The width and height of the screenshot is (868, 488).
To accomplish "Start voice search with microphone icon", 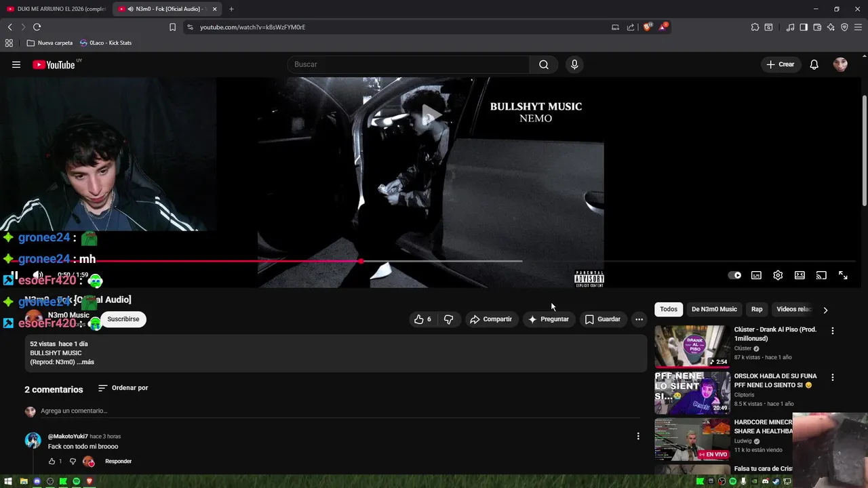I will coord(574,64).
